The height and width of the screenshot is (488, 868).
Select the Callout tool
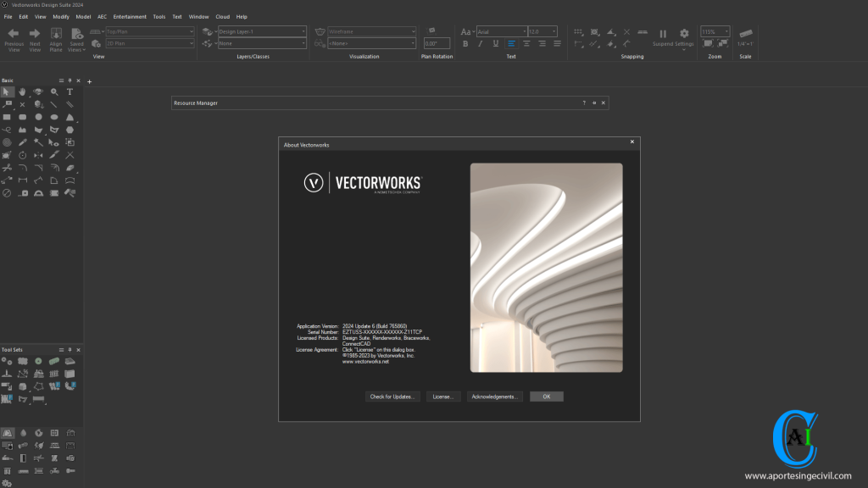(x=7, y=104)
